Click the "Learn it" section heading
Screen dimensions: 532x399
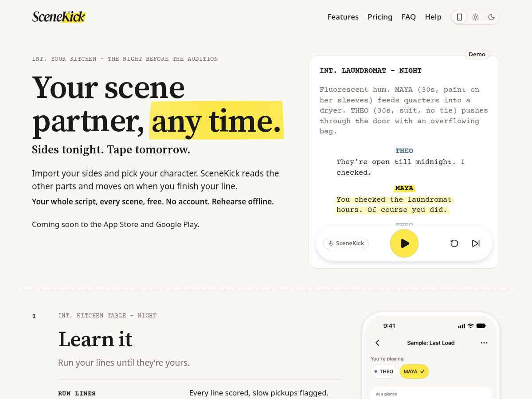coord(95,339)
